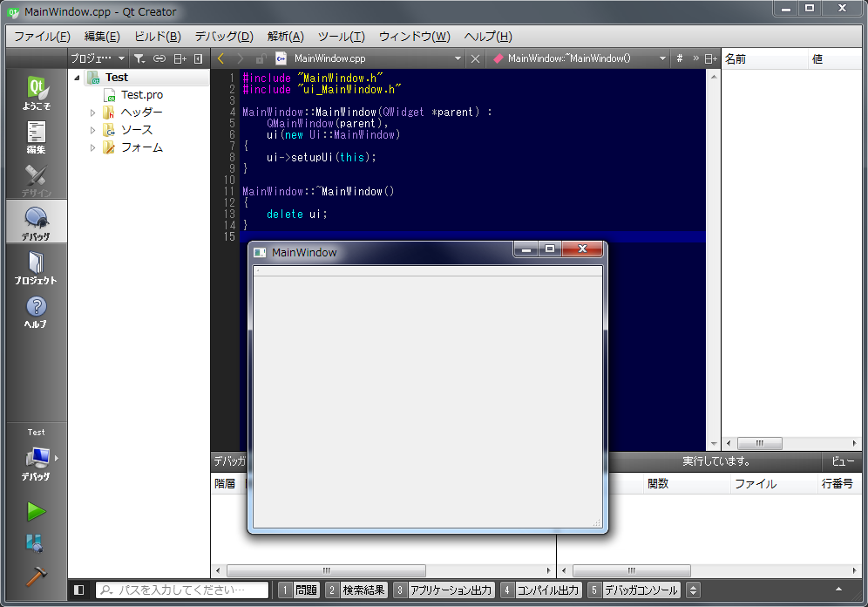Screen dimensions: 868x607
Task: Open the Welcome (ようこそ) mode
Action: click(37, 92)
